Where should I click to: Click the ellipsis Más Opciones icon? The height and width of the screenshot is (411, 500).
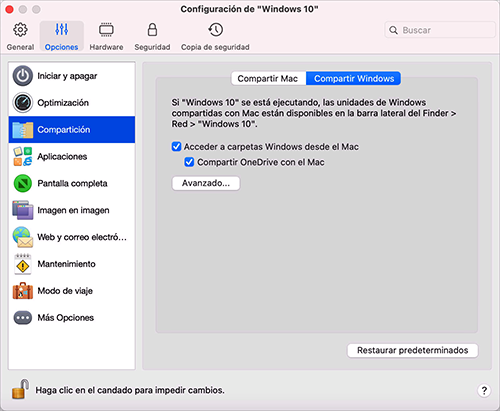[x=23, y=318]
